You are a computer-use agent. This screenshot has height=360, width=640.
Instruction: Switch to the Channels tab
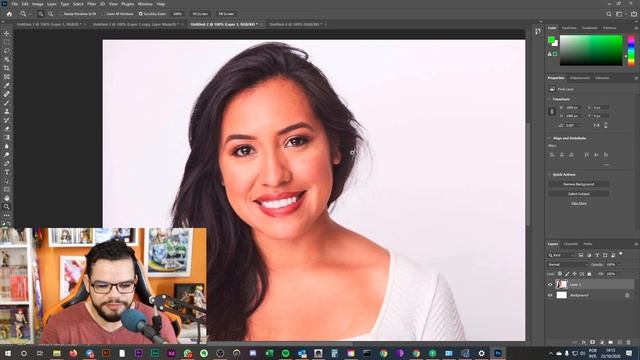coord(571,244)
